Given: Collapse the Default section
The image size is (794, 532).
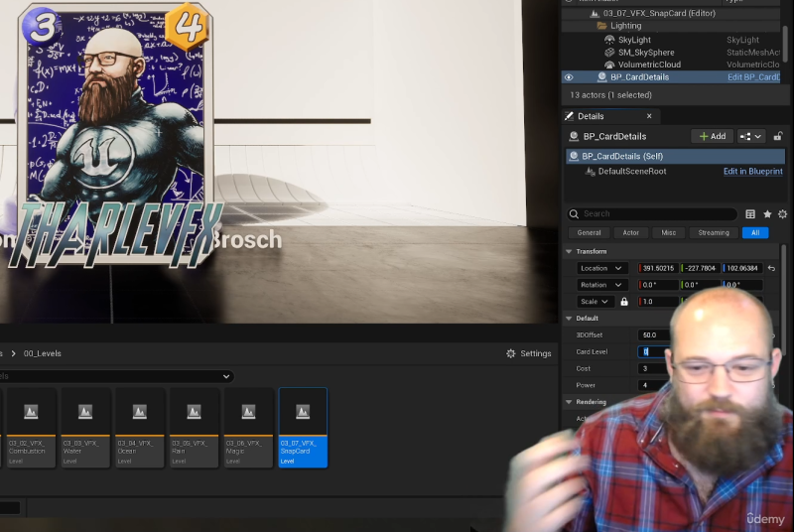Looking at the screenshot, I should click(569, 319).
